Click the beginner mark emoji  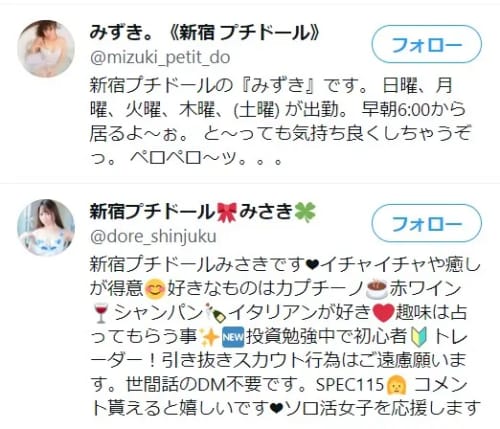[418, 338]
